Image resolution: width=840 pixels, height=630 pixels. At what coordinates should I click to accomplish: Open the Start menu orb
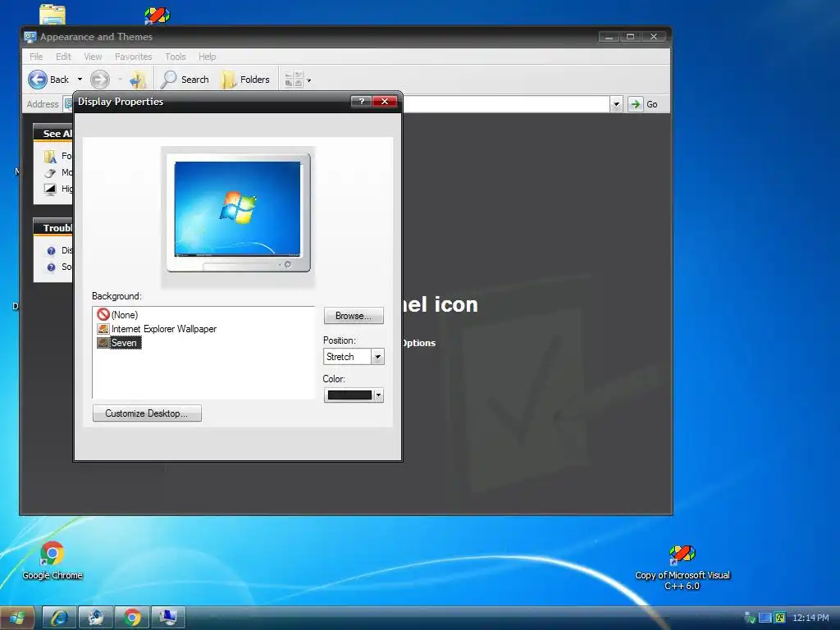coord(17,618)
